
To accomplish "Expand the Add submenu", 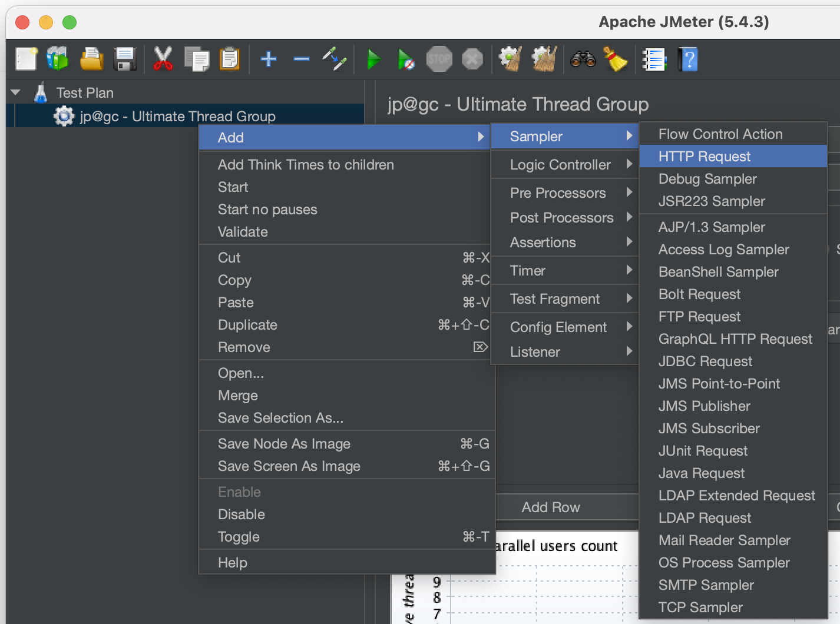I will point(345,137).
